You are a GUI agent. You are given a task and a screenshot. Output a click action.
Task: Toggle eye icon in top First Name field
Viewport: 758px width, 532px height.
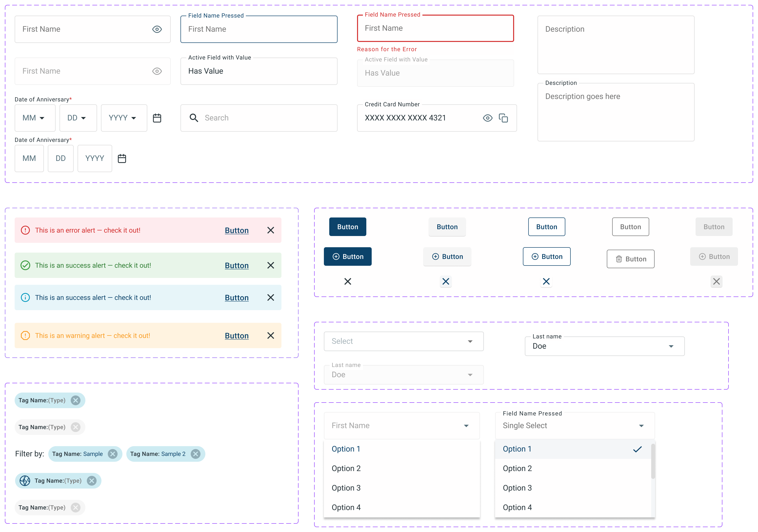tap(157, 29)
